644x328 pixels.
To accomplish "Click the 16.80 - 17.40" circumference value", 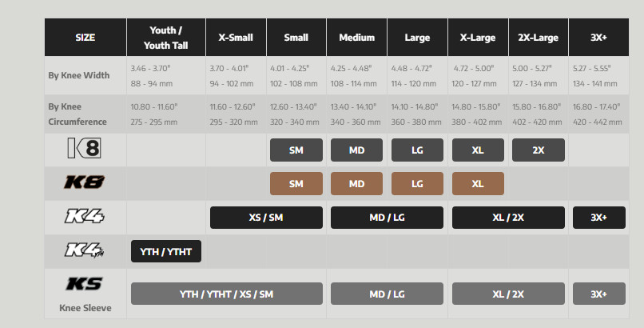I will tap(596, 106).
